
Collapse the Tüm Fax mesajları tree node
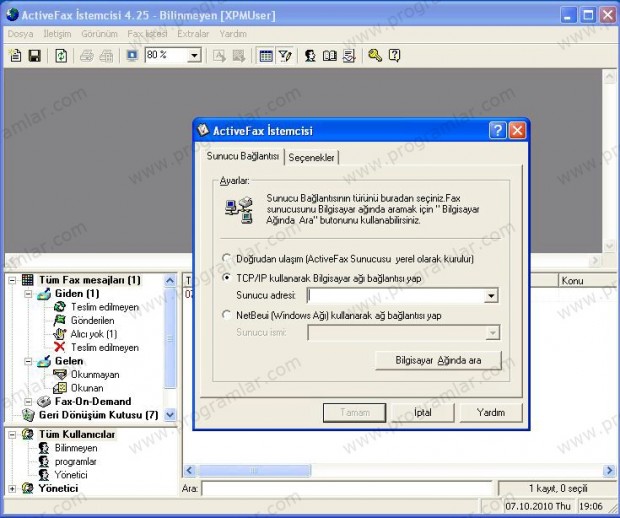[x=12, y=280]
